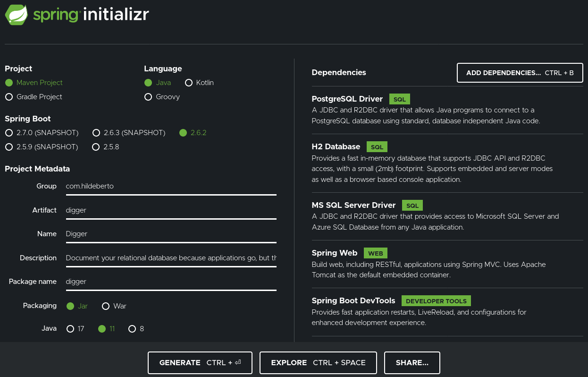Click the Project Metadata heading

coord(37,169)
